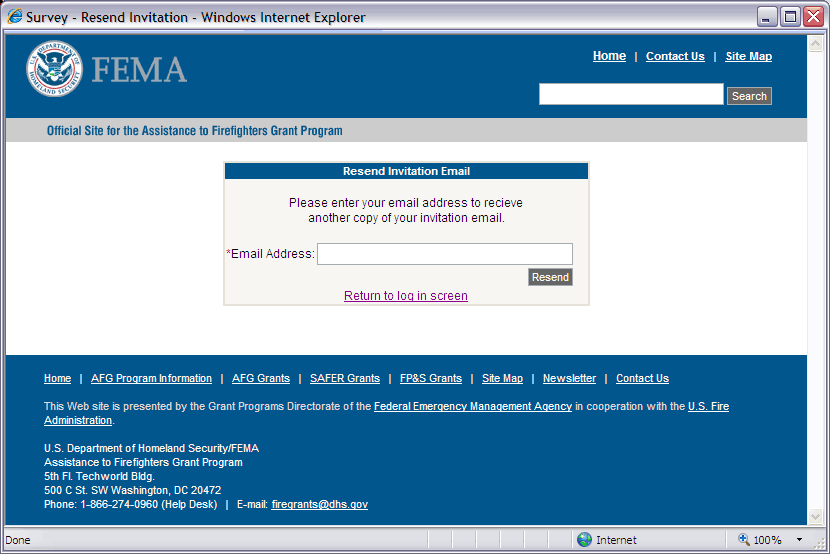
Task: Open the Site Map header link
Action: (748, 56)
